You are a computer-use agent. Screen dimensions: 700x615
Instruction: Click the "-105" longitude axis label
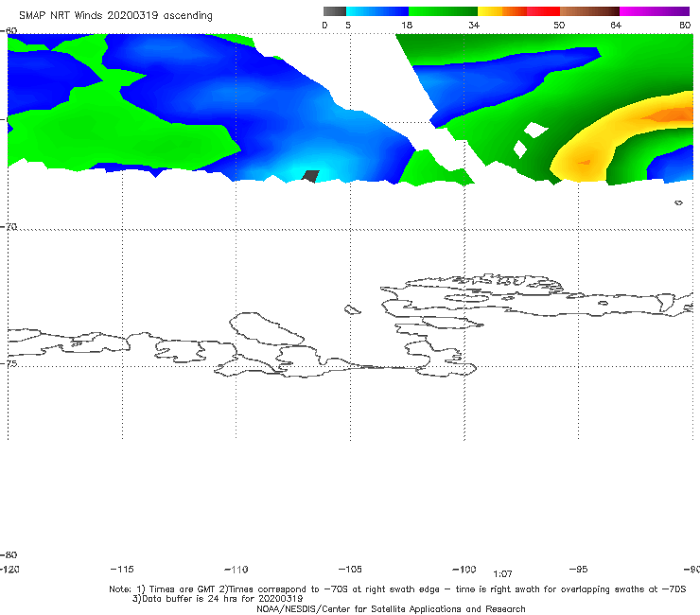click(350, 569)
